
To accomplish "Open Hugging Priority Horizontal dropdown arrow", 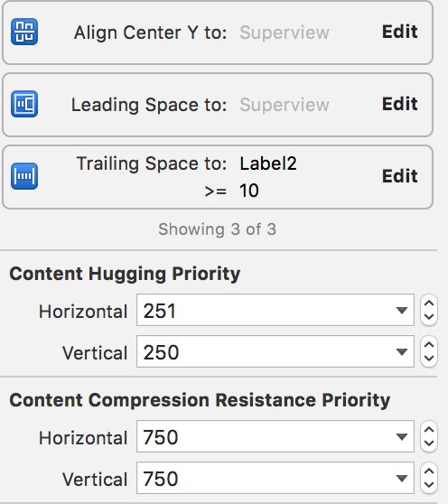I will coord(402,310).
